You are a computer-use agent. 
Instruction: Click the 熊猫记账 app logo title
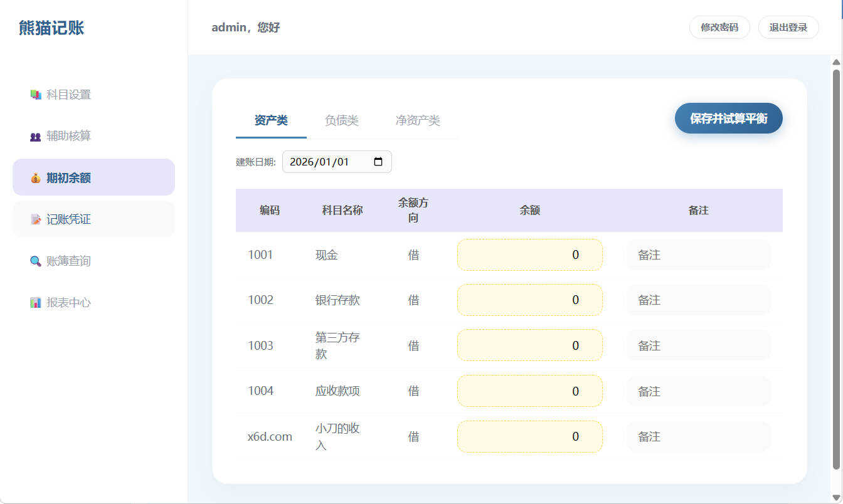(x=50, y=28)
